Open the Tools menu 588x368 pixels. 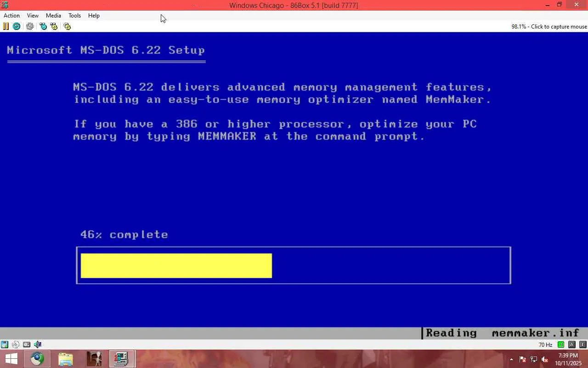coord(74,16)
